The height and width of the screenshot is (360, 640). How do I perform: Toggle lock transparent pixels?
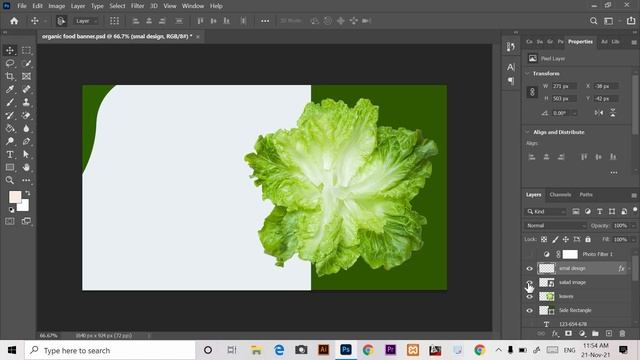coord(544,239)
